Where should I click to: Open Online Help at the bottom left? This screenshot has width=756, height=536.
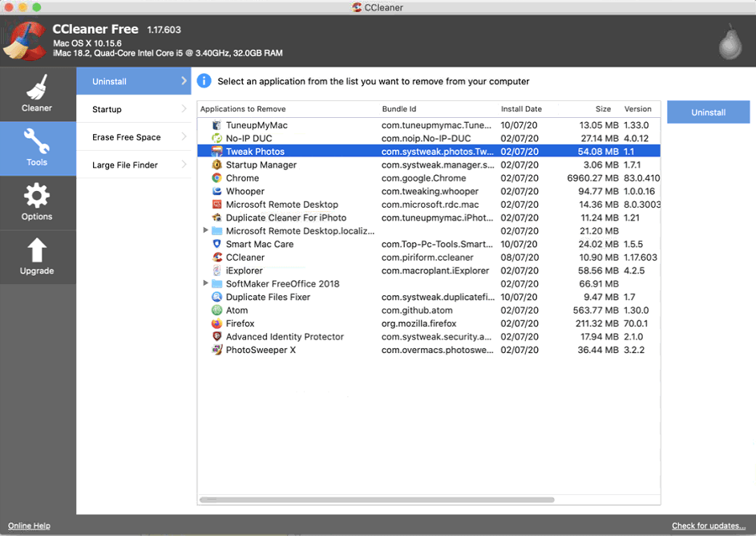pyautogui.click(x=28, y=526)
